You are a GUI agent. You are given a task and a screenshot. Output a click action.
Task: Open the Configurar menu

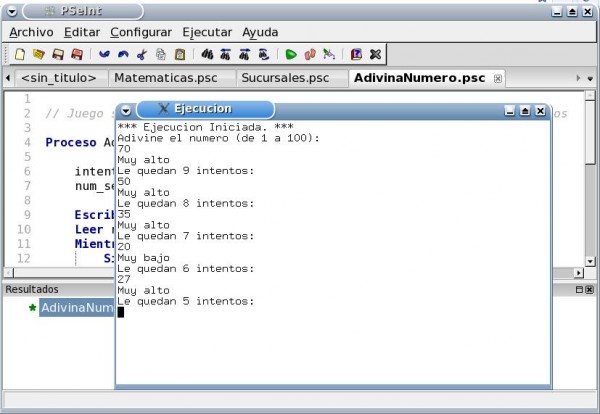141,32
